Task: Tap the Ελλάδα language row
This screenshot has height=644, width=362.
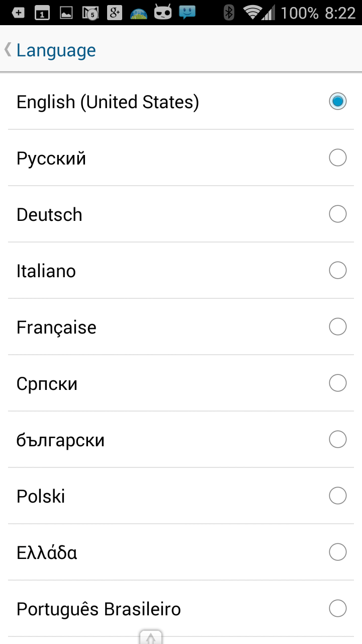Action: pyautogui.click(x=47, y=553)
